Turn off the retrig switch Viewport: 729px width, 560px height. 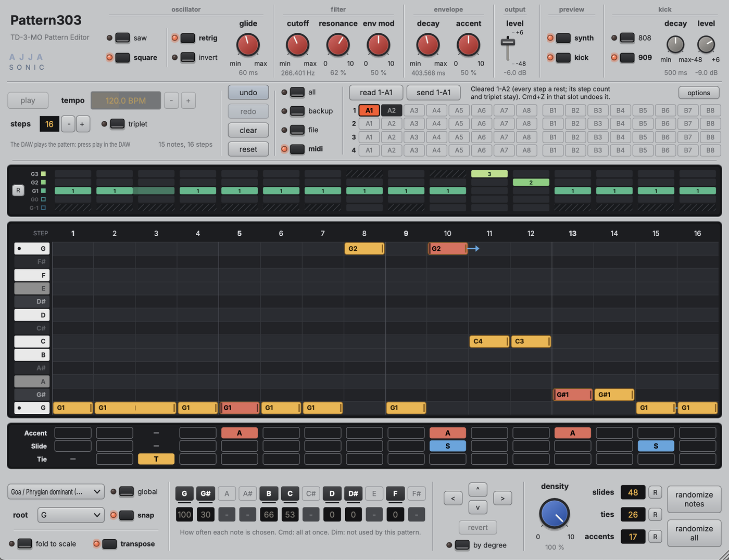point(187,38)
